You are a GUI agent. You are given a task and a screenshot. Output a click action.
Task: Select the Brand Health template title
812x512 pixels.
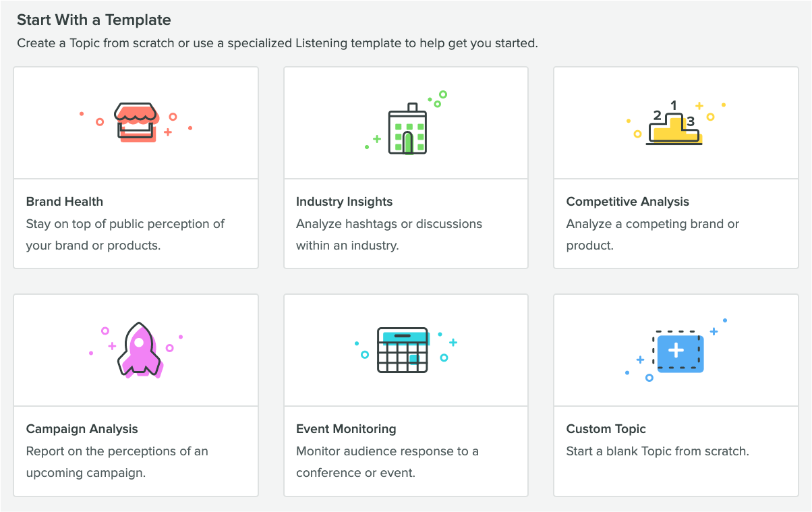click(65, 202)
